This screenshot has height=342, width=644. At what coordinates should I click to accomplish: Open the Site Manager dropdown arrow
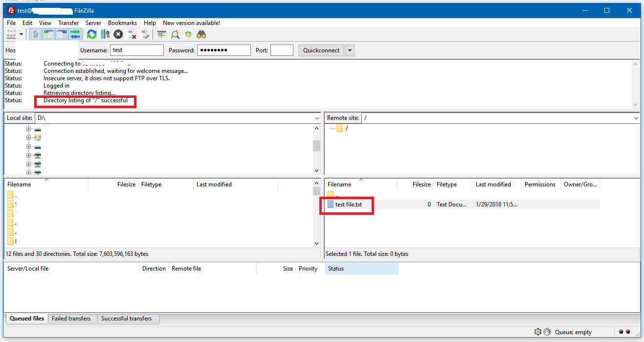click(x=22, y=34)
